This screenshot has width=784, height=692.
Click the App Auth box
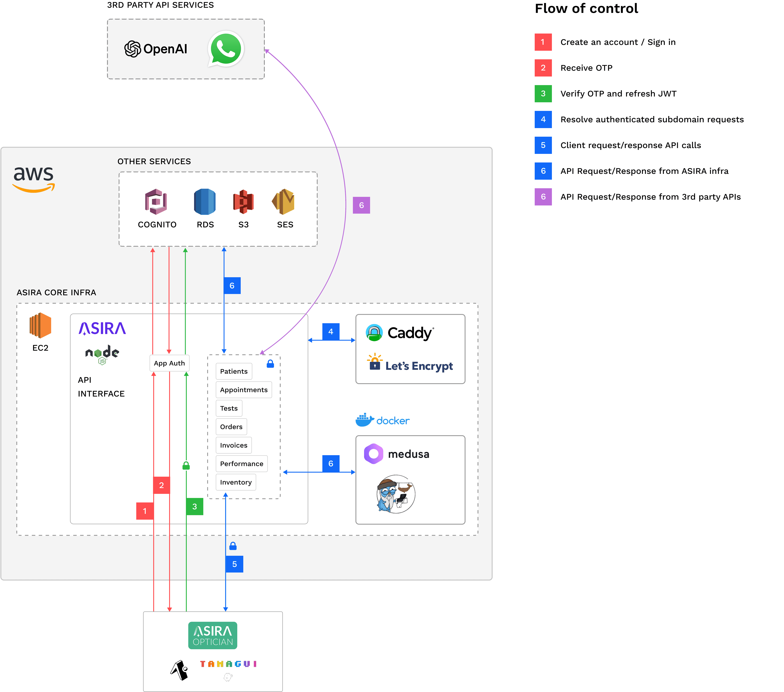169,363
